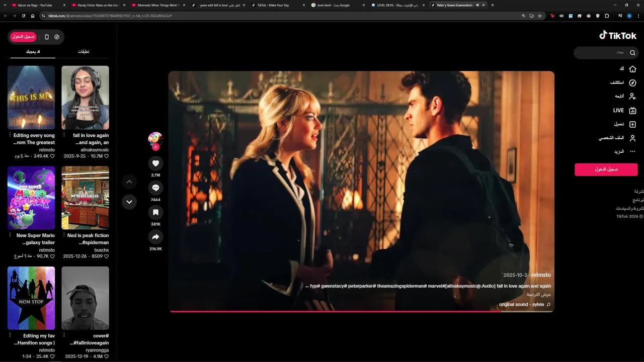The width and height of the screenshot is (644, 362).
Task: Click the 349.4K likes heart on retmsto card
Action: (52, 156)
